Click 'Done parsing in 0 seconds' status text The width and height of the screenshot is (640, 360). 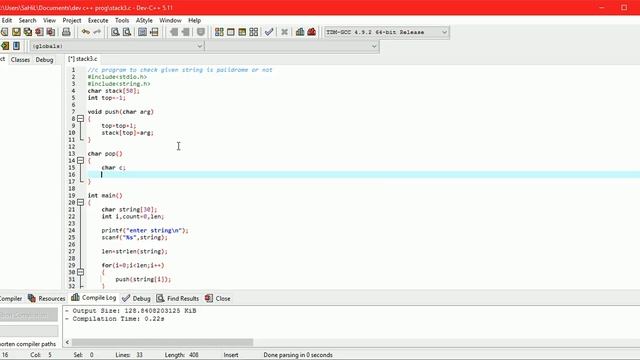point(298,355)
